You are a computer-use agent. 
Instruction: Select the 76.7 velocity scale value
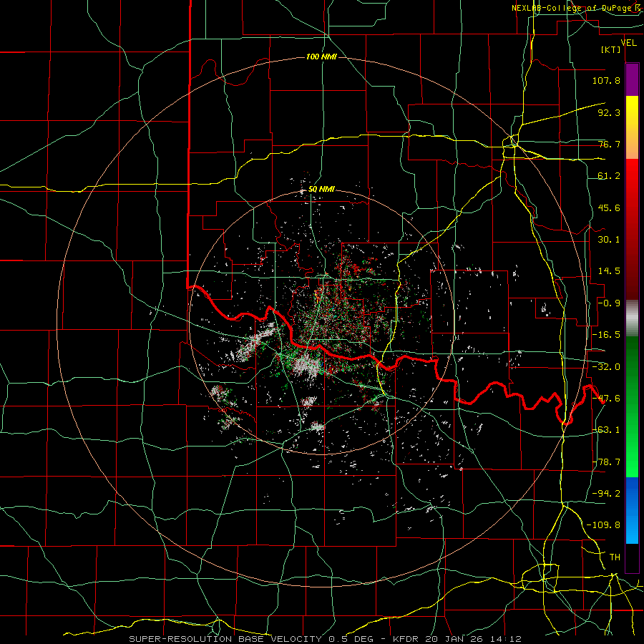609,144
